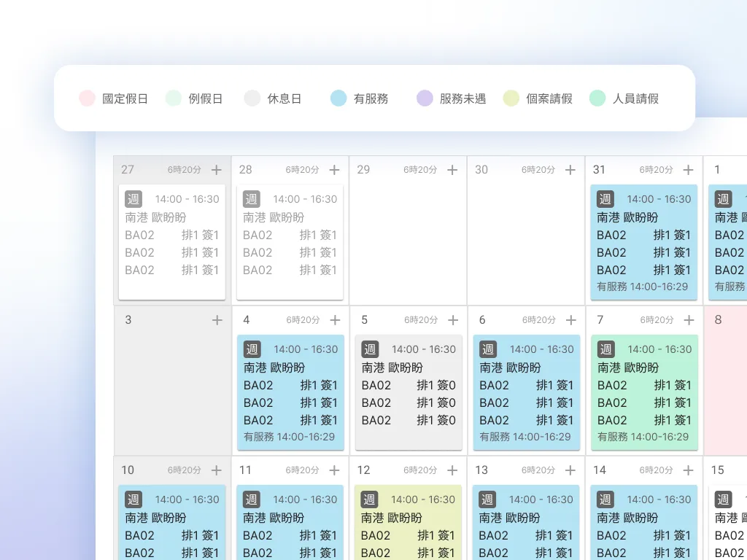Click the green 人員請假 legend swatch
747x560 pixels.
click(597, 98)
